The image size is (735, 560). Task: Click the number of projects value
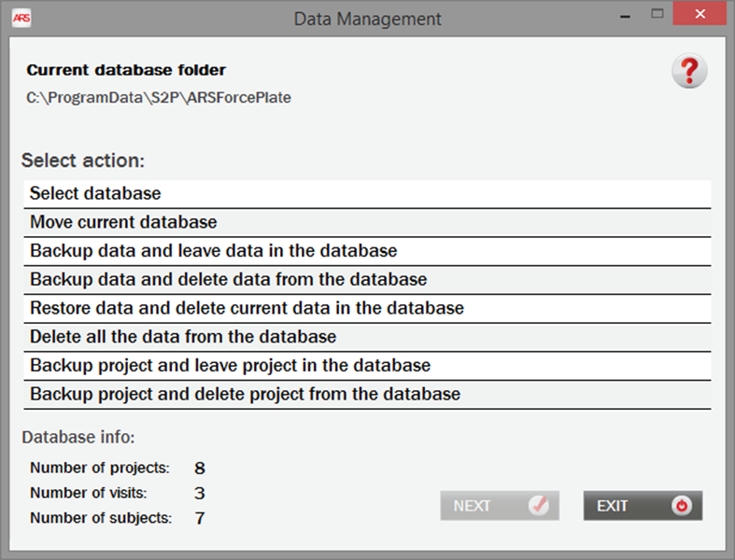(200, 468)
